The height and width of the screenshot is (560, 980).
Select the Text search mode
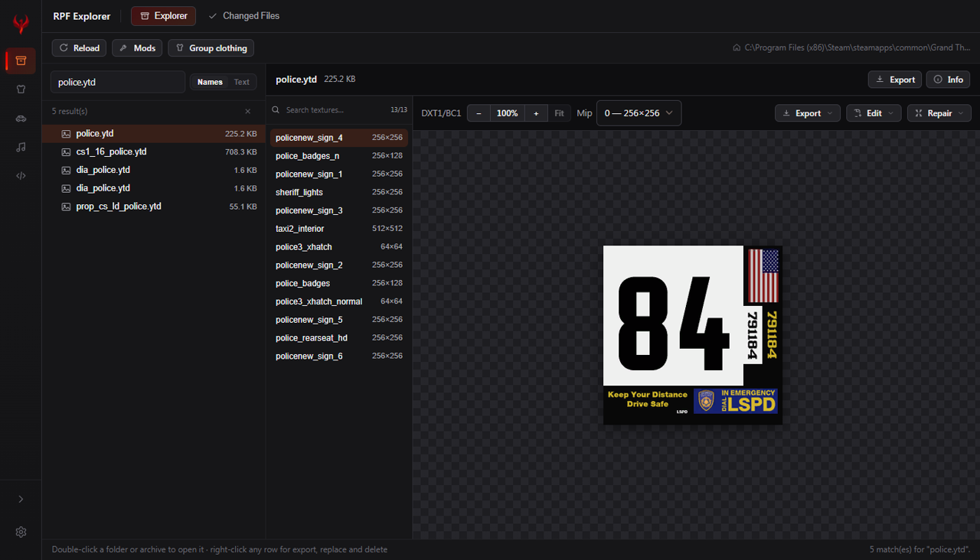tap(241, 82)
